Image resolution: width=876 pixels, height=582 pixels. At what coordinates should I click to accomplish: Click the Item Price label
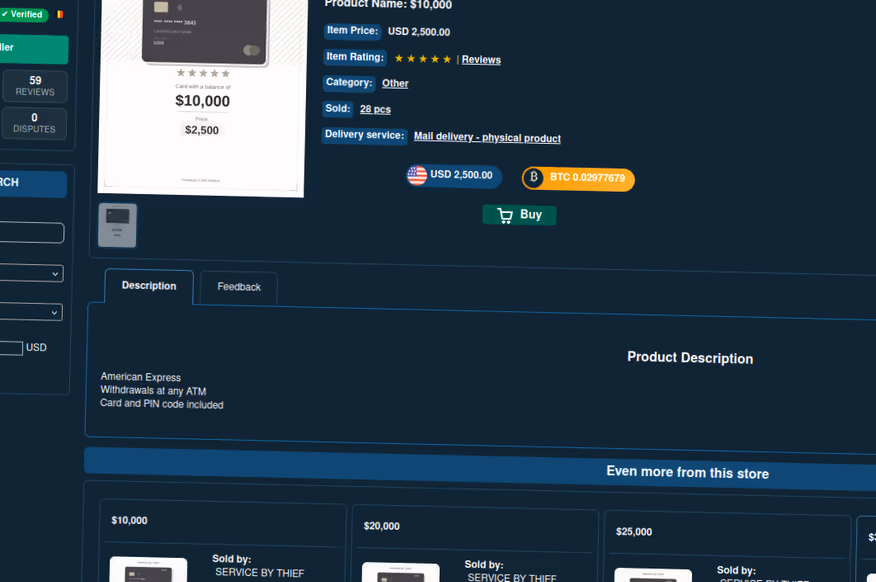352,31
